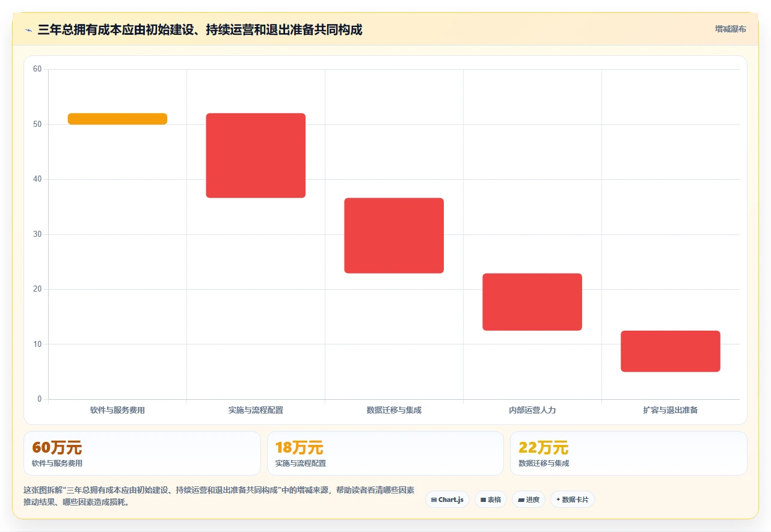Click the 软件与服务费用 axis label
This screenshot has width=771, height=532.
pos(117,410)
